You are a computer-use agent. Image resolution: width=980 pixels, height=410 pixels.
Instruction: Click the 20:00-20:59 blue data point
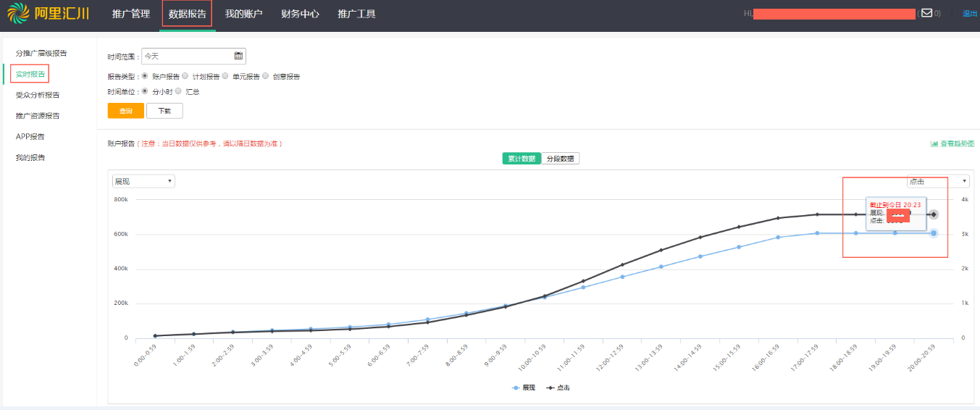coord(934,233)
